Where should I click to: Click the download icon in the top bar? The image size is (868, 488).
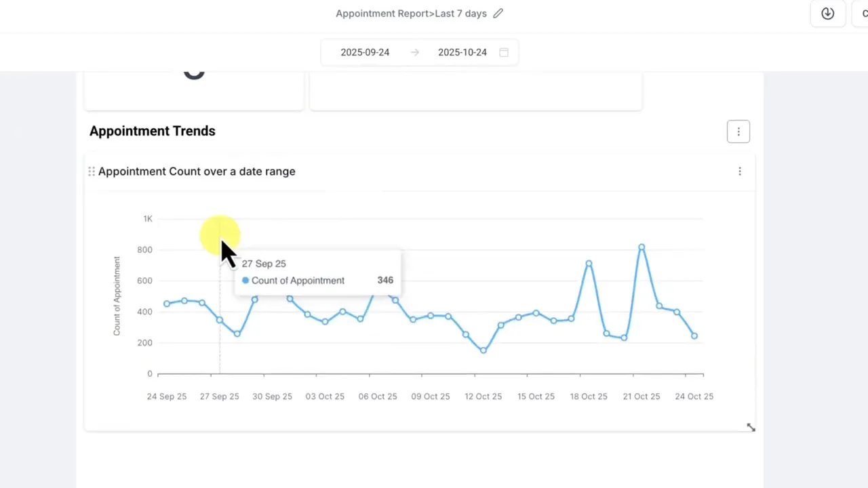pos(827,14)
